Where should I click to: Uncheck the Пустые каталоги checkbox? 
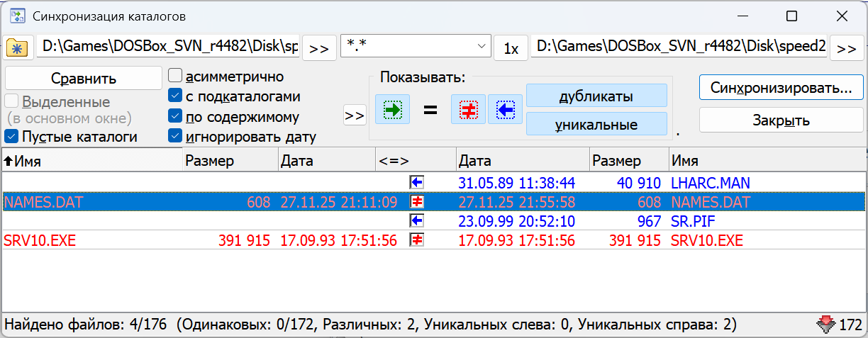click(11, 136)
